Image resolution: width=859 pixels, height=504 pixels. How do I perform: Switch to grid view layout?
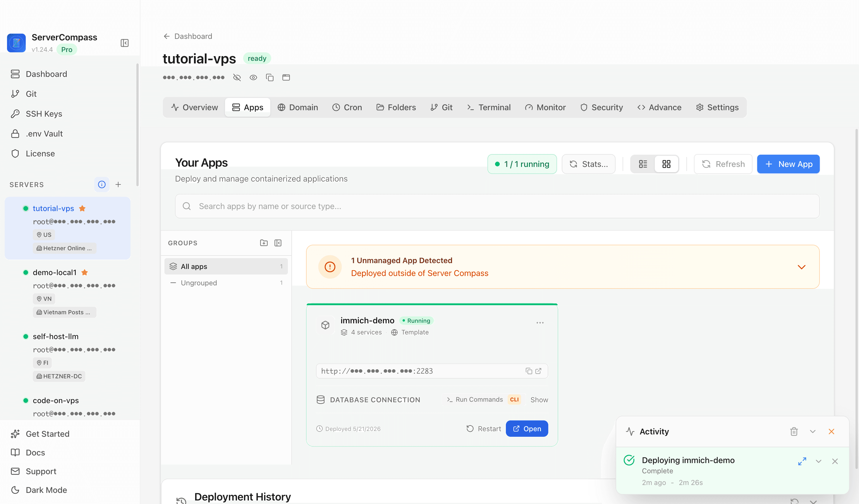666,164
